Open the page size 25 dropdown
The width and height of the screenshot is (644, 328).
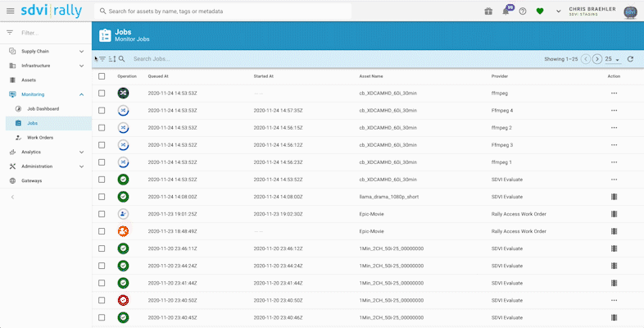pyautogui.click(x=612, y=59)
